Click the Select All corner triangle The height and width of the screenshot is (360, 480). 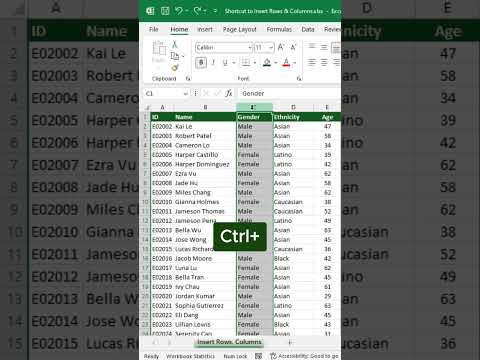[147, 107]
